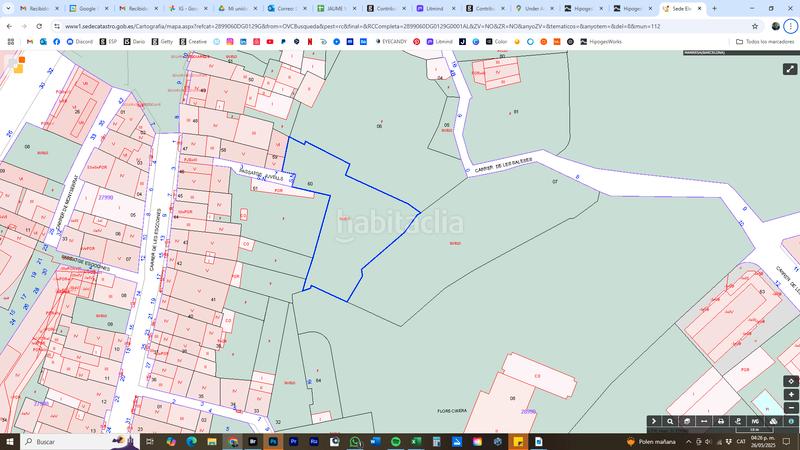Screen dimensions: 800x450
Task: Click the map search magnifier tool
Action: tap(671, 422)
